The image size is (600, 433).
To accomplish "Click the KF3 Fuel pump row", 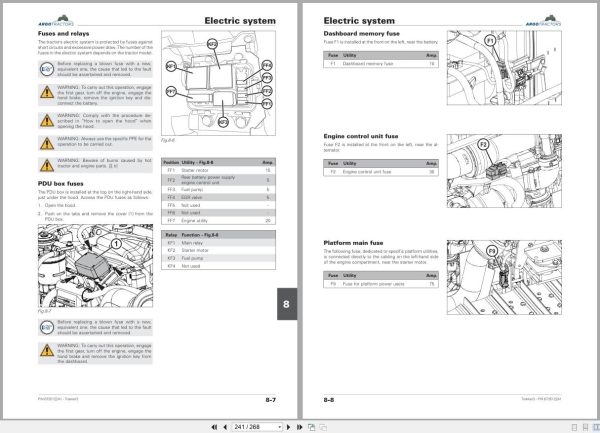I will [x=218, y=258].
